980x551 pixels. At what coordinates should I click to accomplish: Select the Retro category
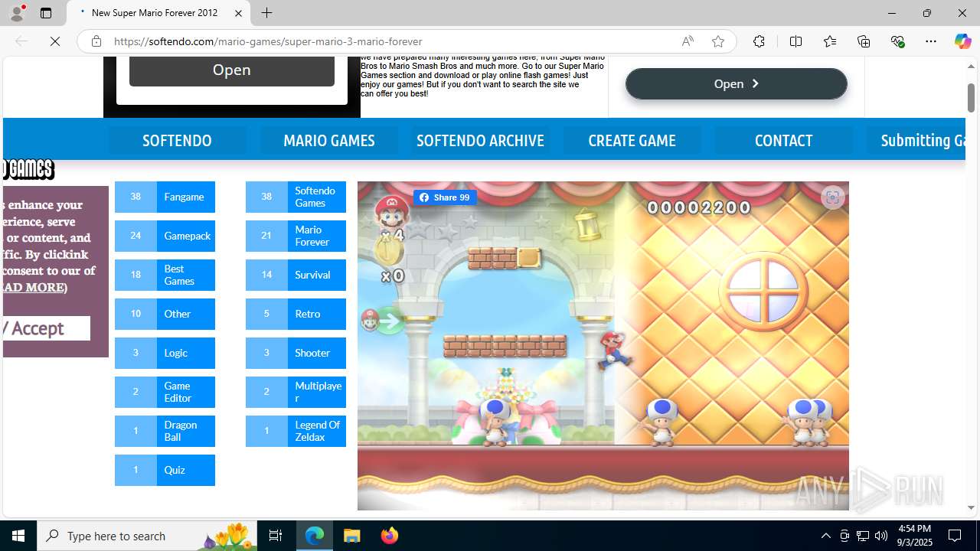296,314
